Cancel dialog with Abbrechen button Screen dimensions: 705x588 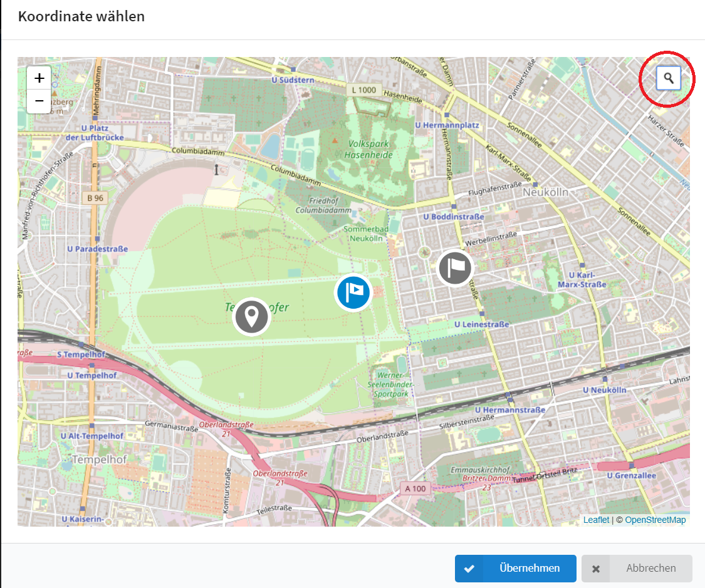(x=636, y=568)
